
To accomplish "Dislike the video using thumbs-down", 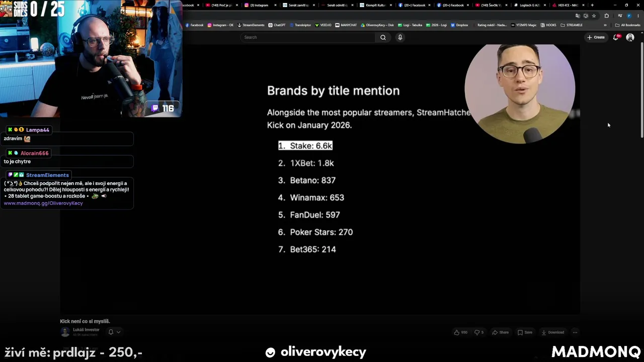I will click(478, 332).
